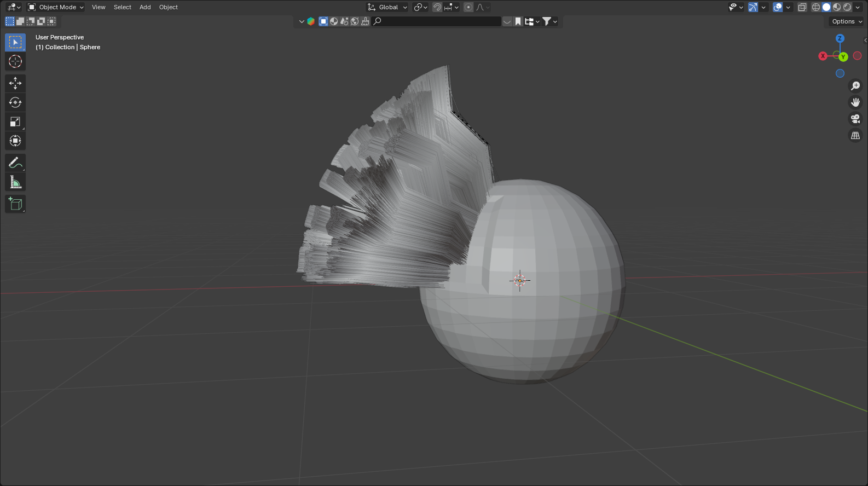This screenshot has height=486, width=868.
Task: Switch to Rendered viewport shading
Action: (x=847, y=7)
